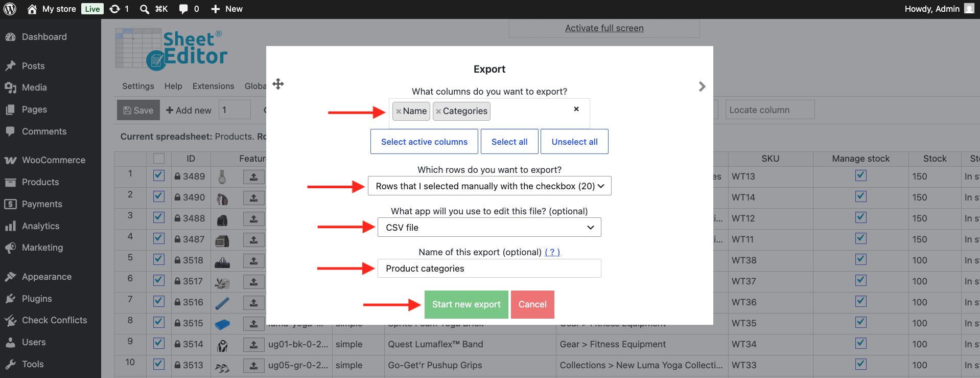Viewport: 980px width, 378px height.
Task: Toggle Manage stock checkbox for WT14
Action: tap(861, 196)
